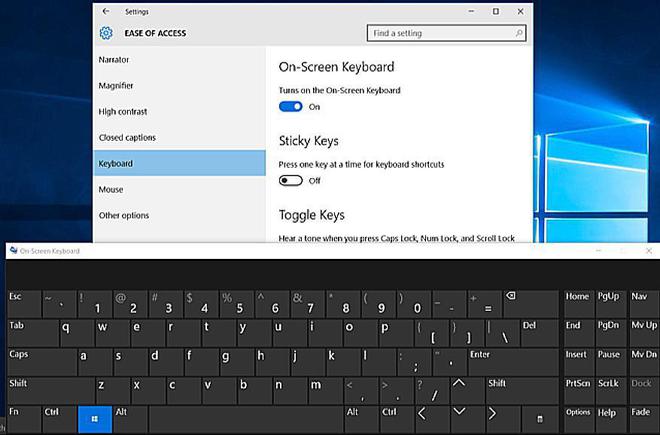Open the keyboard Options key
The image size is (660, 435).
(579, 419)
